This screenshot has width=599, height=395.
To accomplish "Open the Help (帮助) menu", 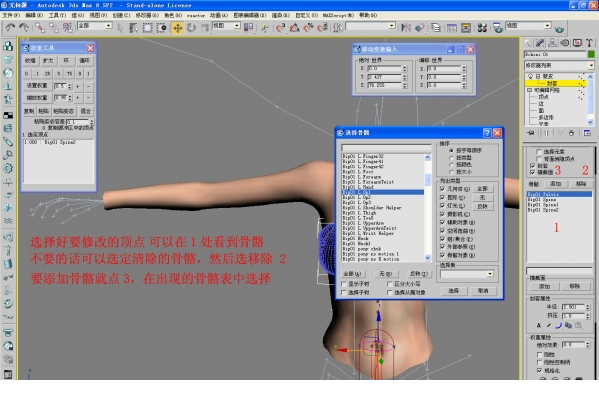I will click(368, 15).
